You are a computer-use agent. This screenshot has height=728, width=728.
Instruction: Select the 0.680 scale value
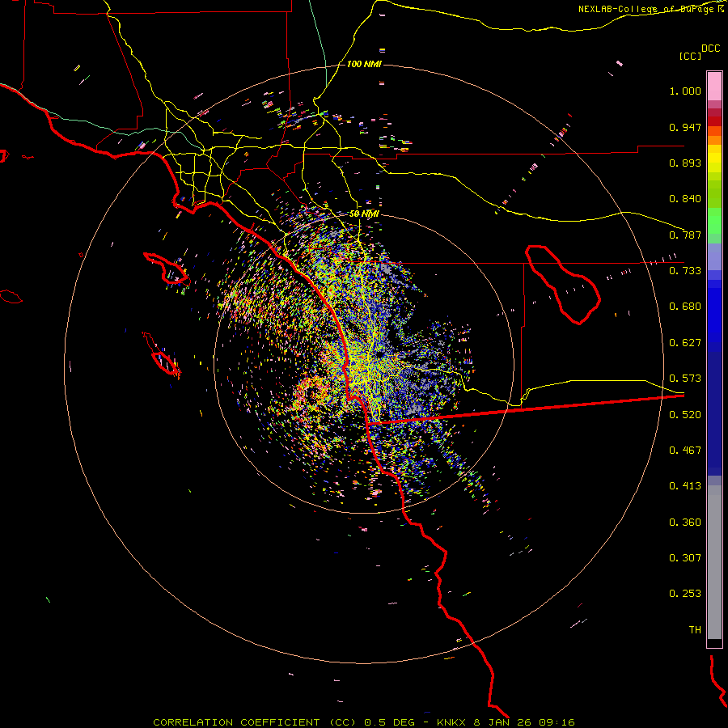pyautogui.click(x=685, y=307)
